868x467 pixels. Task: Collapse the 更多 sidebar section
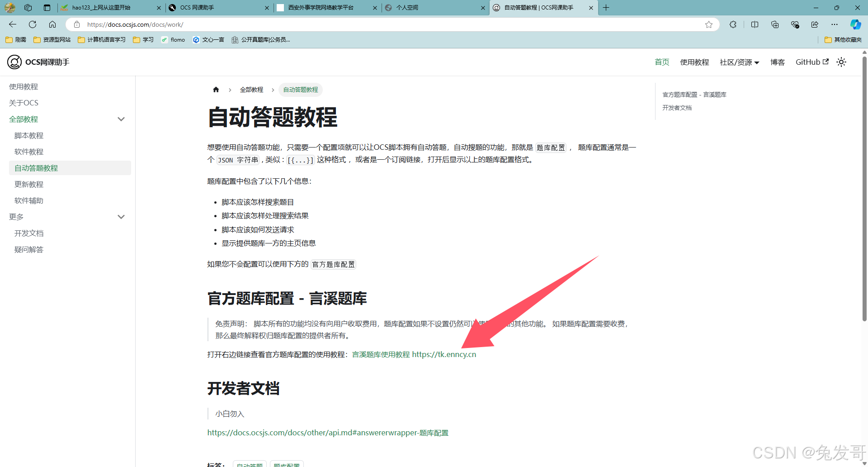click(x=121, y=217)
